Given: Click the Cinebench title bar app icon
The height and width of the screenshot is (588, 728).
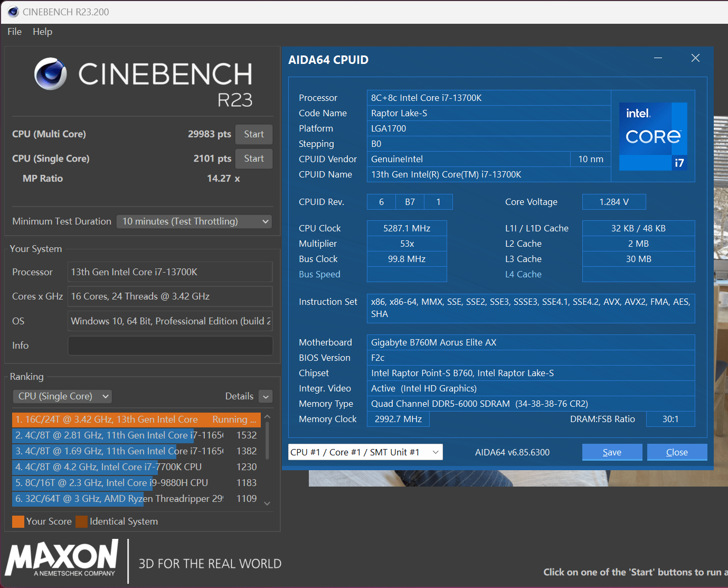Looking at the screenshot, I should coord(13,12).
